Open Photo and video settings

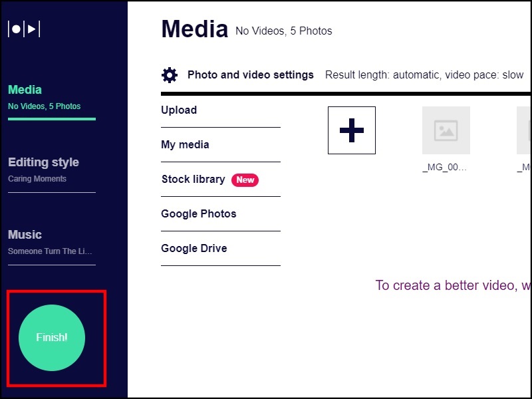tap(251, 75)
